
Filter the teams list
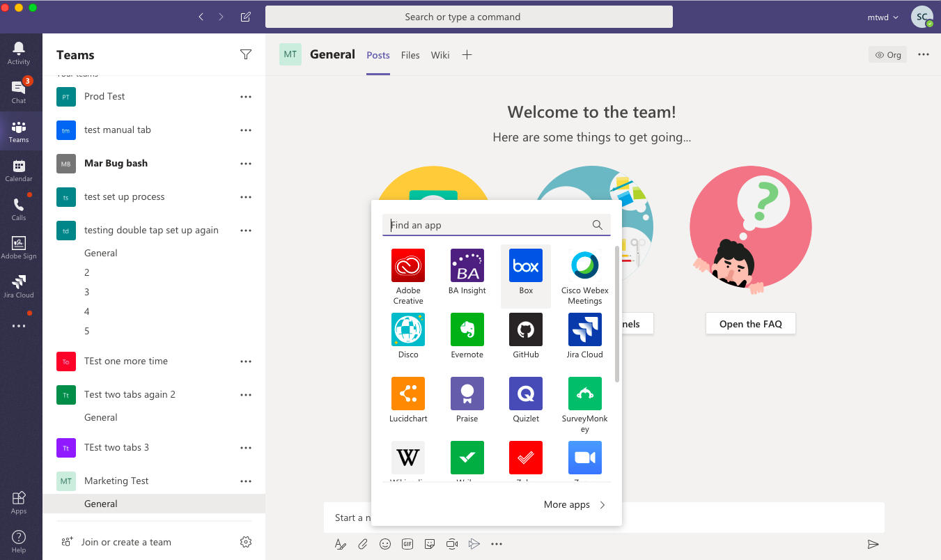pos(246,54)
